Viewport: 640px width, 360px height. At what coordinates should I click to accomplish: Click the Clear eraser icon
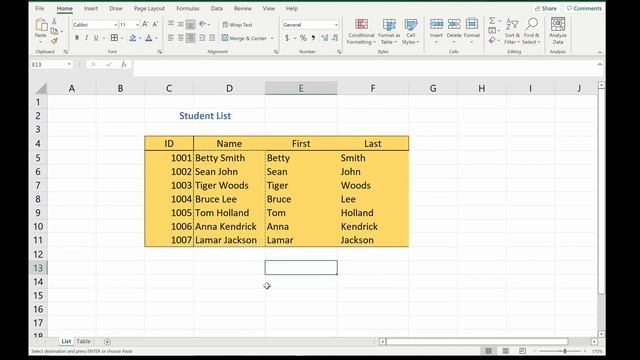click(x=492, y=40)
